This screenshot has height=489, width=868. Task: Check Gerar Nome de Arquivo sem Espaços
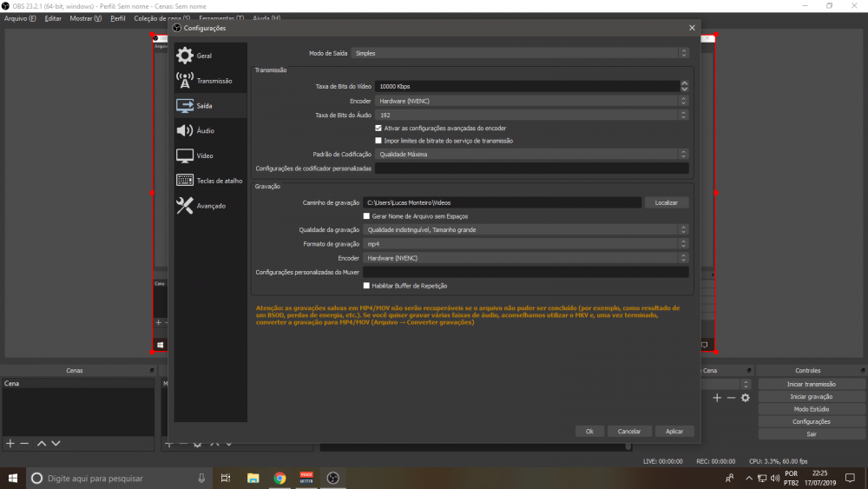click(x=366, y=216)
